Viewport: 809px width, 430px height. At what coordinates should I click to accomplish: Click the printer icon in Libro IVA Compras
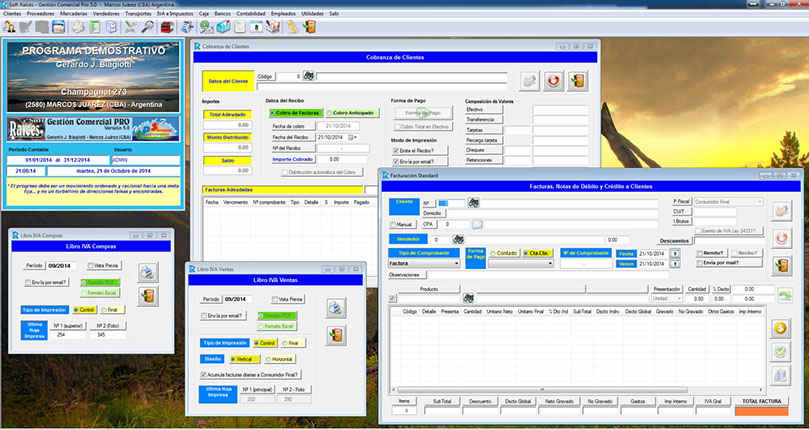click(x=147, y=271)
